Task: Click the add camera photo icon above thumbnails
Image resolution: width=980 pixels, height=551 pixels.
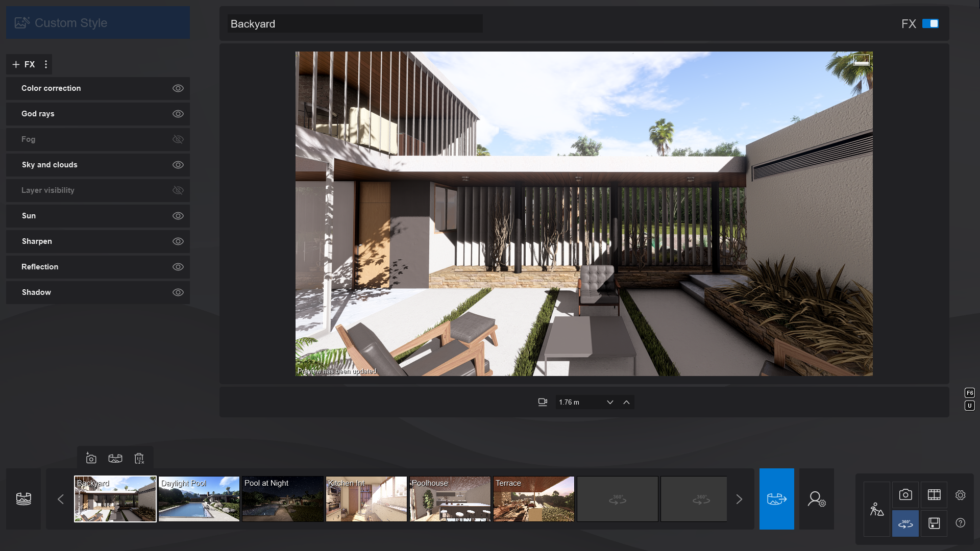Action: click(91, 458)
